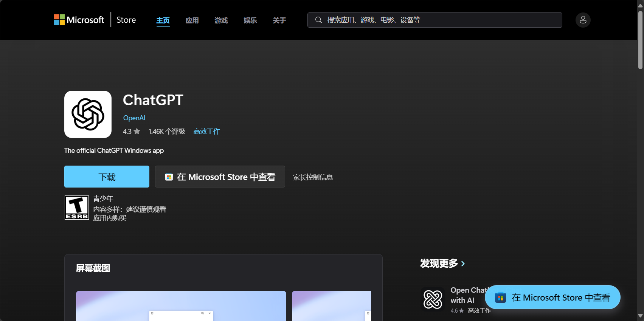
Task: Go to the 娱乐 tab
Action: pos(250,20)
